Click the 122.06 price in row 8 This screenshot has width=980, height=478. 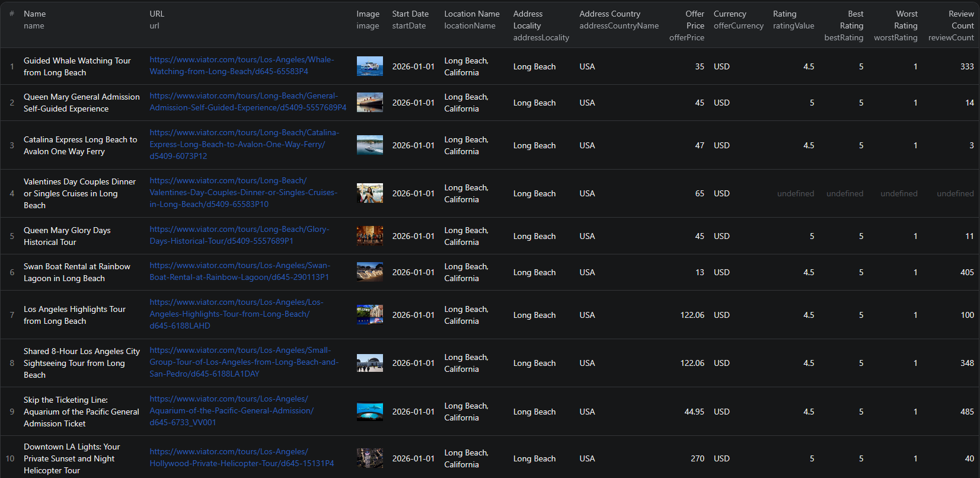pyautogui.click(x=692, y=363)
